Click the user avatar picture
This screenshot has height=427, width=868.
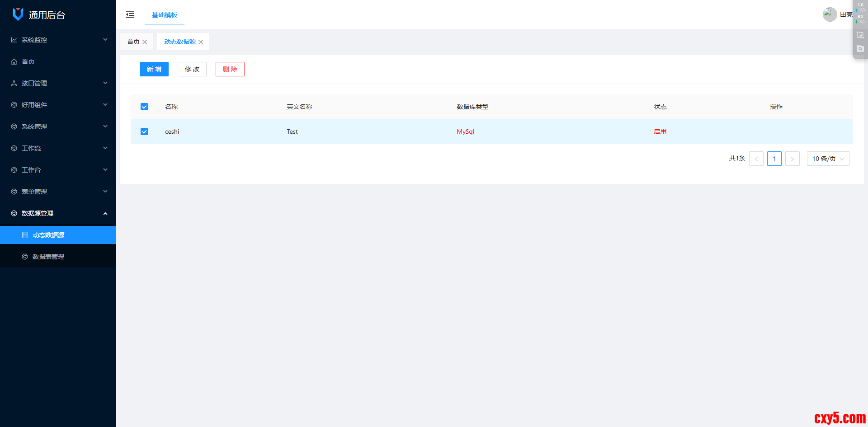(830, 14)
